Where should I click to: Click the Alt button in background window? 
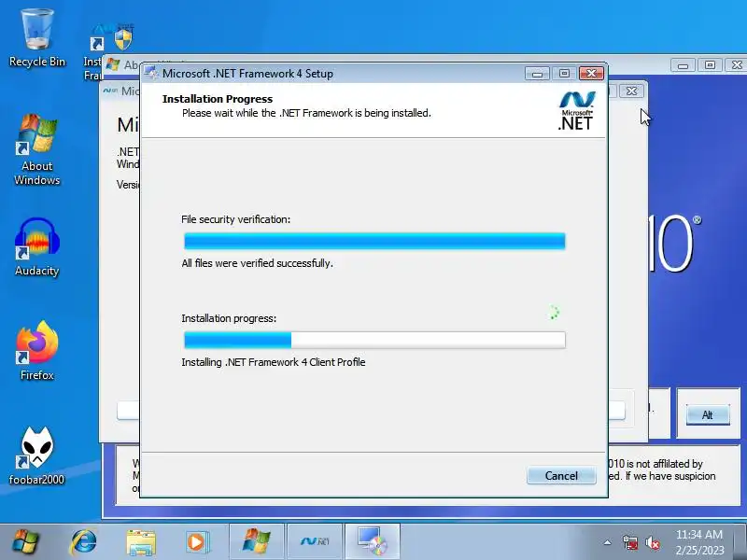pos(708,414)
